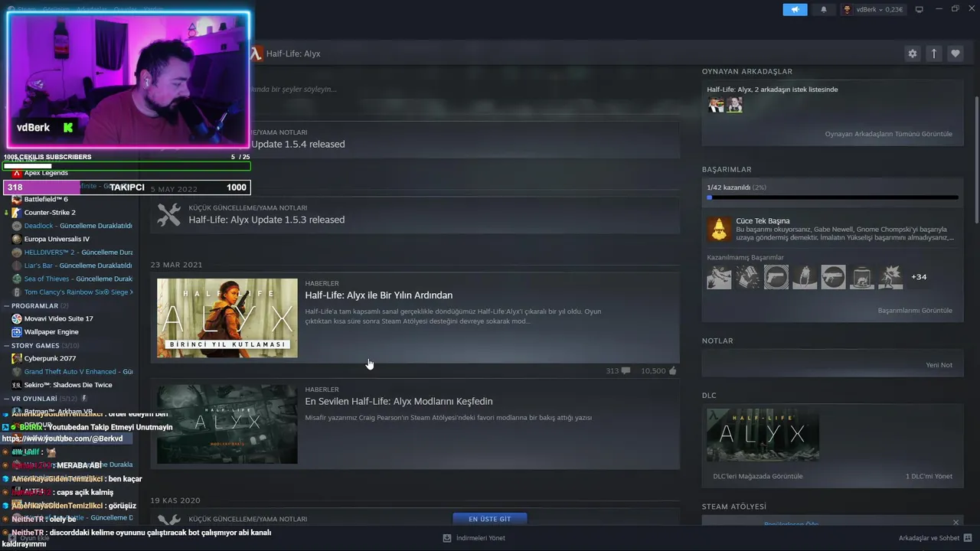The height and width of the screenshot is (551, 980).
Task: Select Counter-Strike 2 in library list
Action: point(50,213)
